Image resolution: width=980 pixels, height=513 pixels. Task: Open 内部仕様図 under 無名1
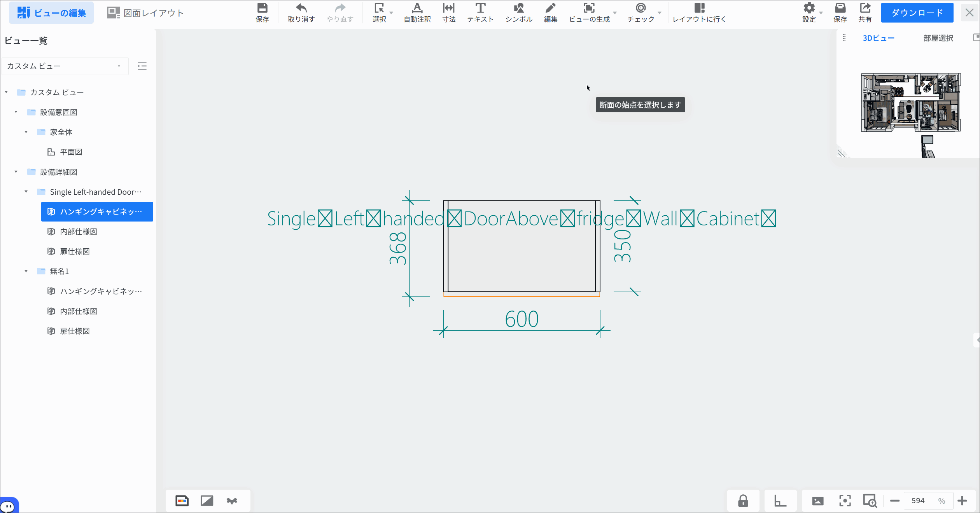point(79,311)
